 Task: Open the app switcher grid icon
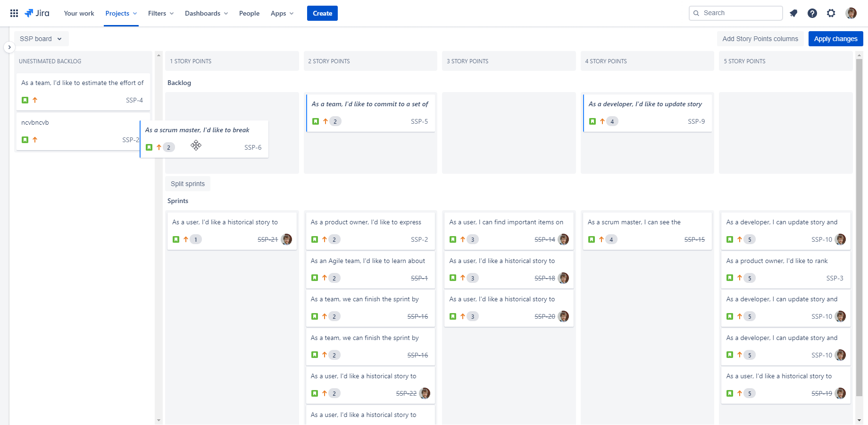click(x=14, y=13)
